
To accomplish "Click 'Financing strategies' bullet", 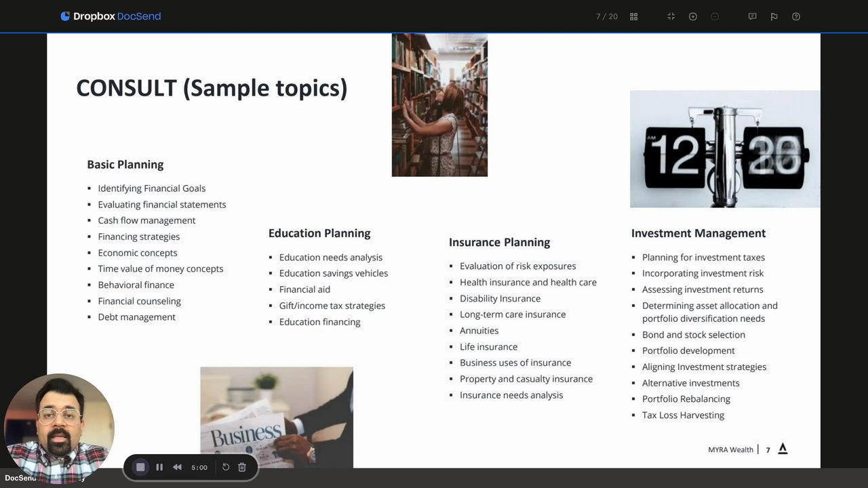I will [139, 237].
